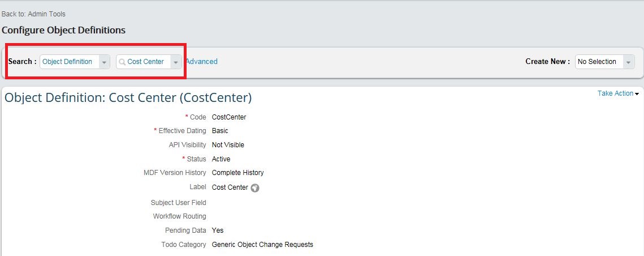Image resolution: width=644 pixels, height=256 pixels.
Task: Click the Complete History version value
Action: point(238,173)
